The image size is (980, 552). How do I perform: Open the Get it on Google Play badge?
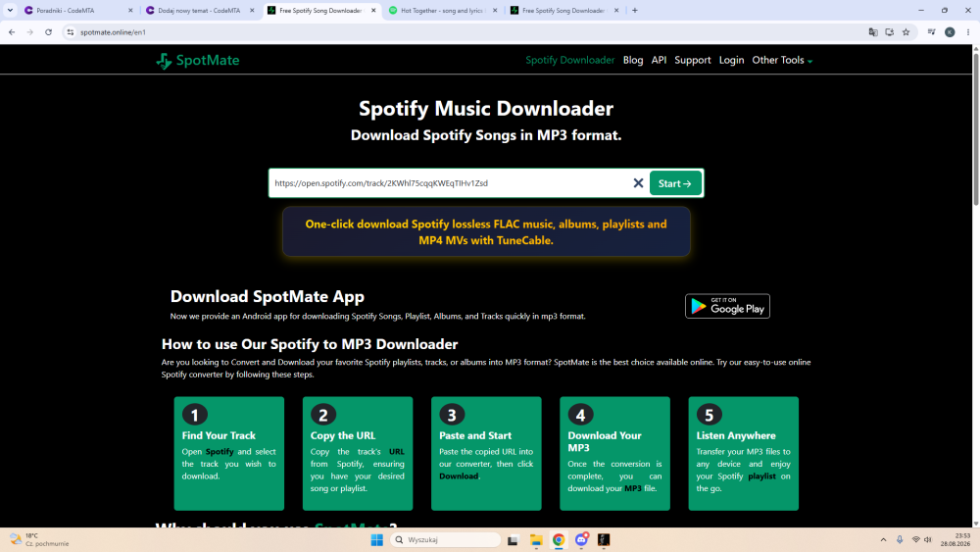point(727,306)
